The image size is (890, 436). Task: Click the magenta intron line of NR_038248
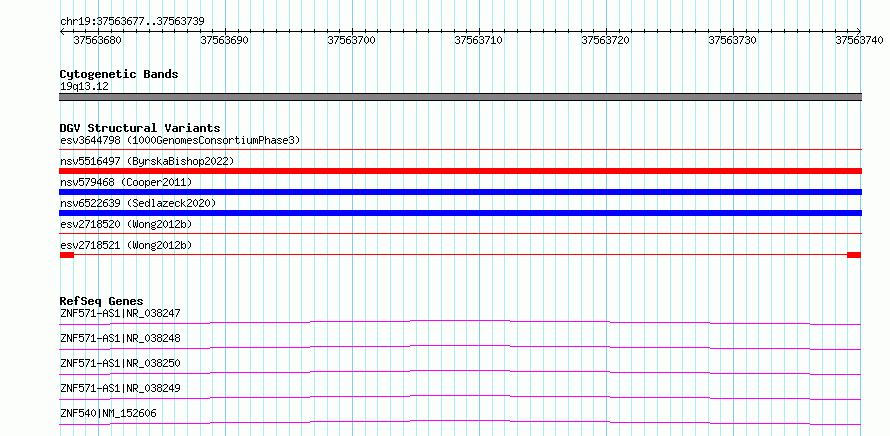[460, 346]
